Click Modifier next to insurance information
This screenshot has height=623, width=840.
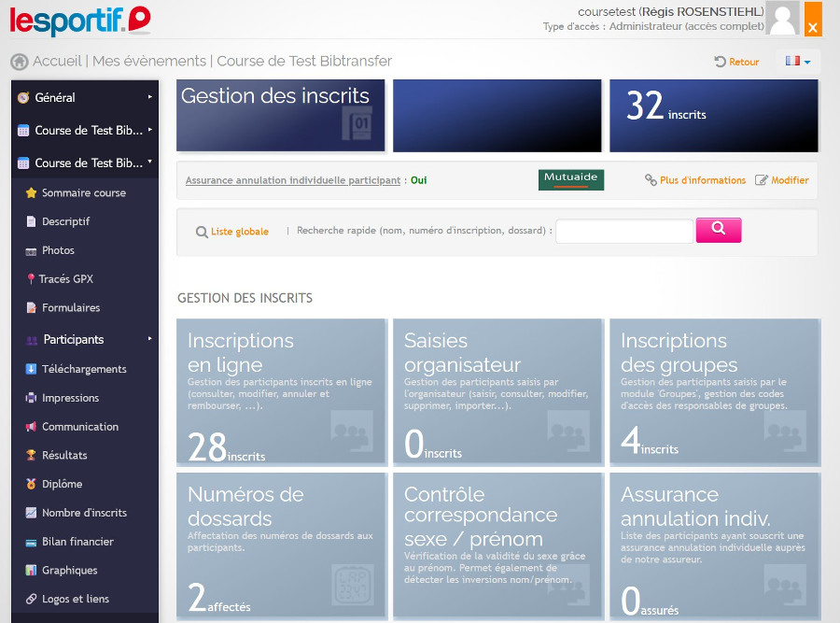pyautogui.click(x=782, y=180)
